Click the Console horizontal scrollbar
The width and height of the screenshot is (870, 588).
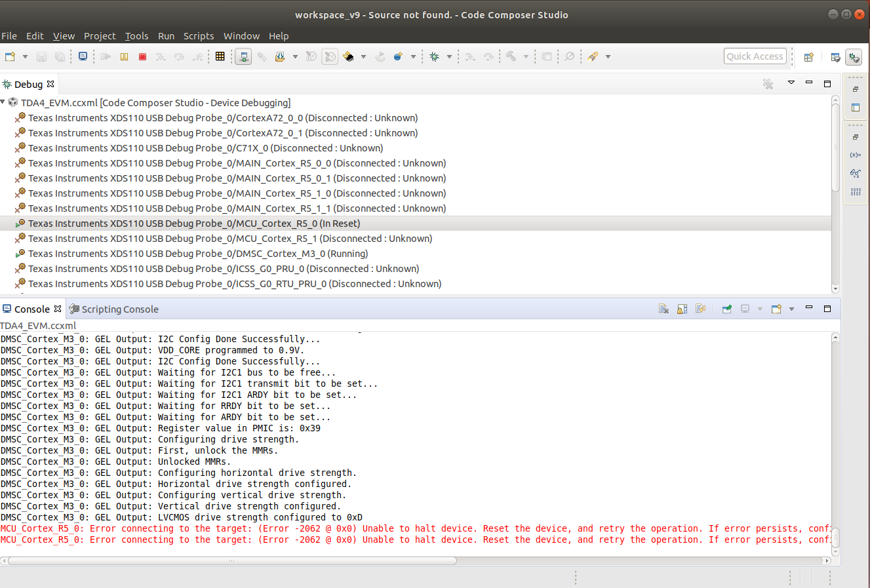coord(233,561)
